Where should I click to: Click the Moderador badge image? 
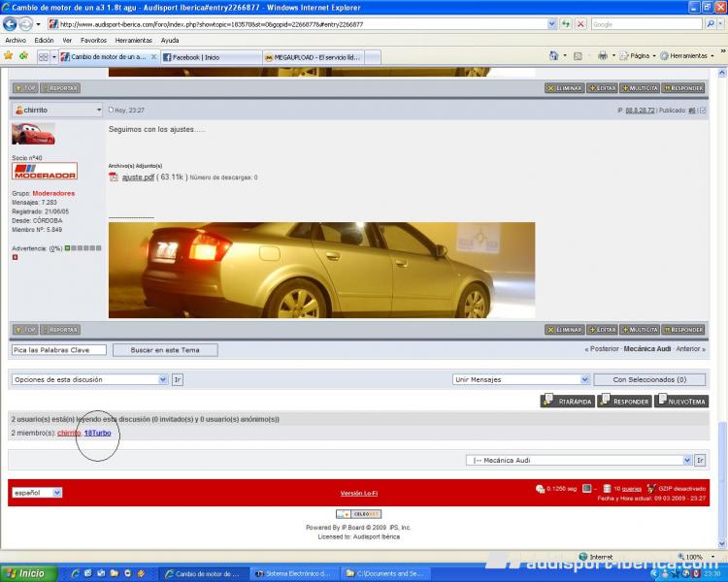[x=45, y=172]
